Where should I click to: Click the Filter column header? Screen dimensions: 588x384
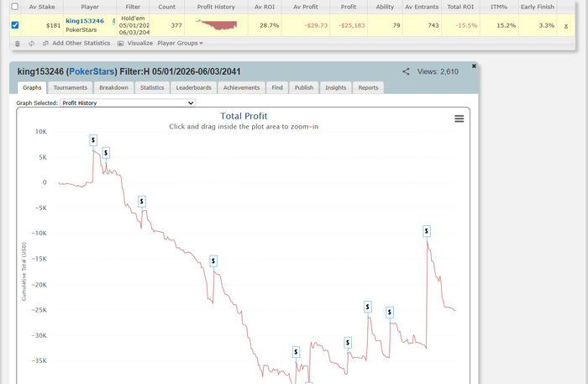(x=133, y=7)
